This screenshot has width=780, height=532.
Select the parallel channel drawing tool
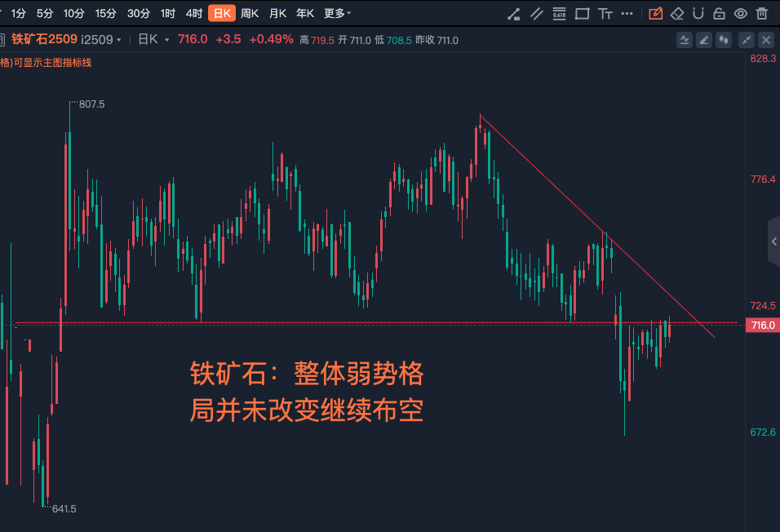[x=536, y=14]
